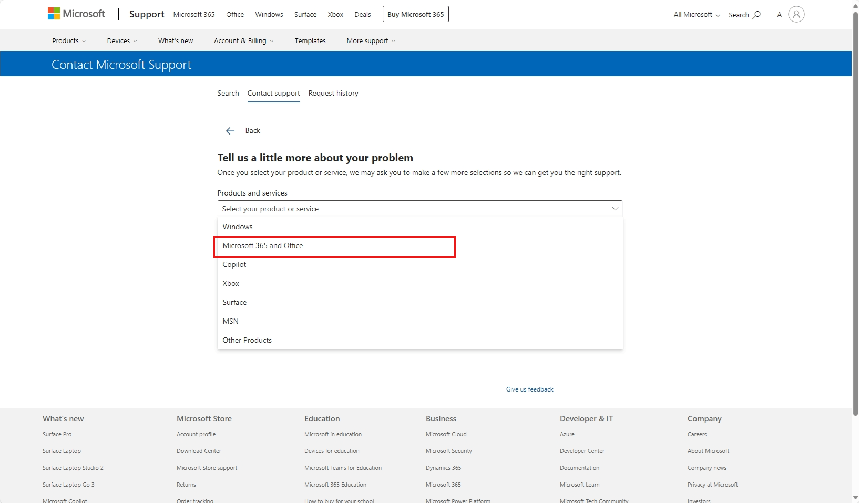This screenshot has width=860, height=504.
Task: Open the Support home link
Action: [147, 14]
